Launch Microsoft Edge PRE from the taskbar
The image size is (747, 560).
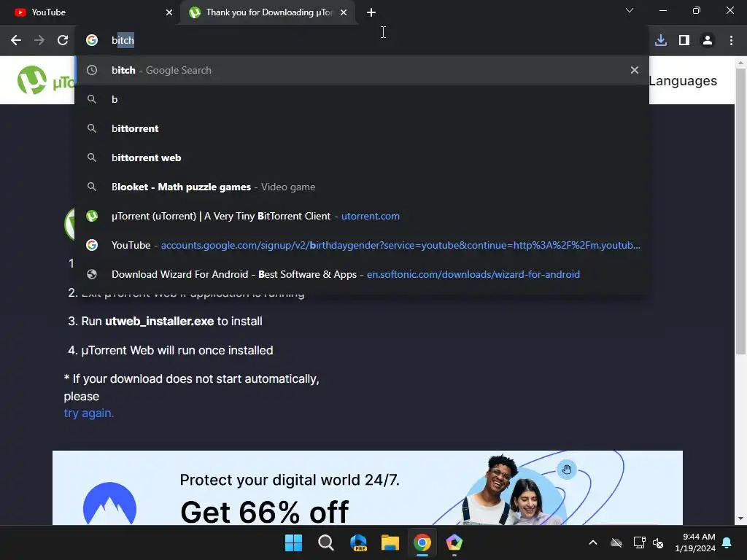[357, 542]
